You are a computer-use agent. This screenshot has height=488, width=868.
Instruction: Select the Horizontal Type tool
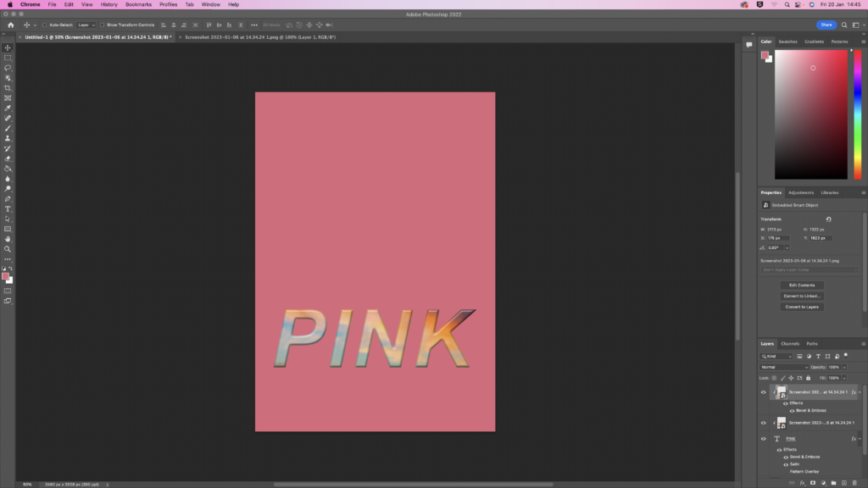click(8, 208)
